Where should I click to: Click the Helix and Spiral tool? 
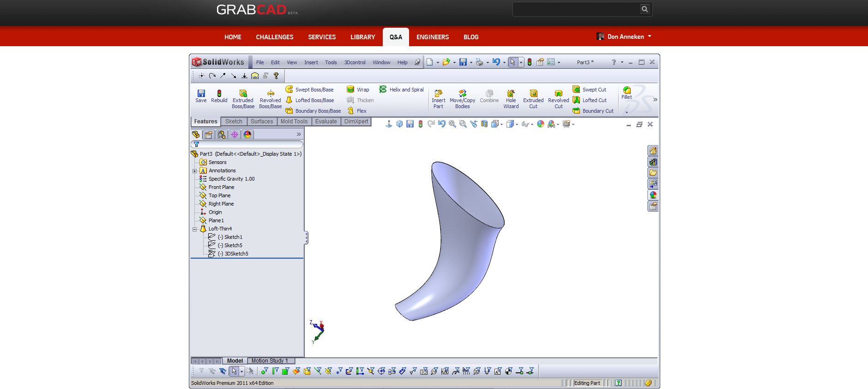coord(401,90)
